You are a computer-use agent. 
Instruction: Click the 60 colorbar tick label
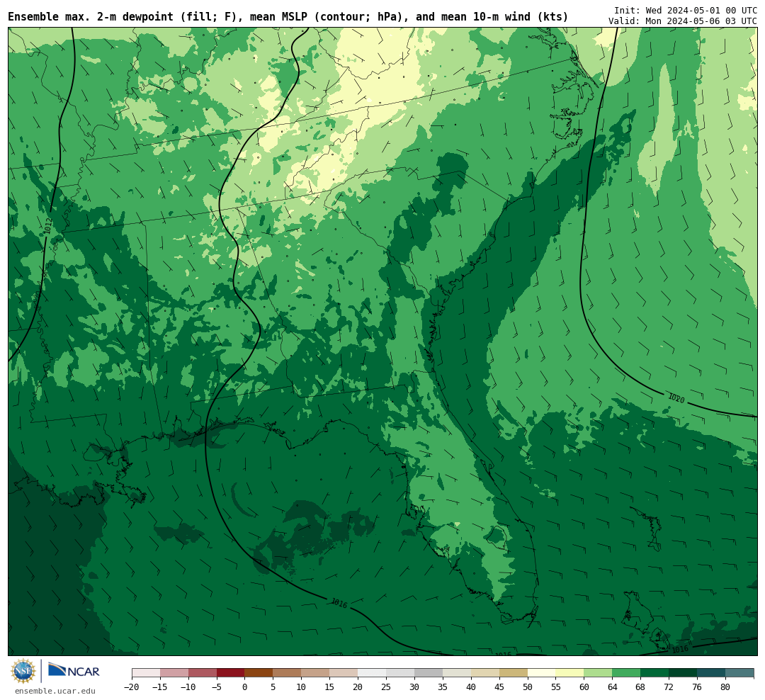click(x=584, y=687)
